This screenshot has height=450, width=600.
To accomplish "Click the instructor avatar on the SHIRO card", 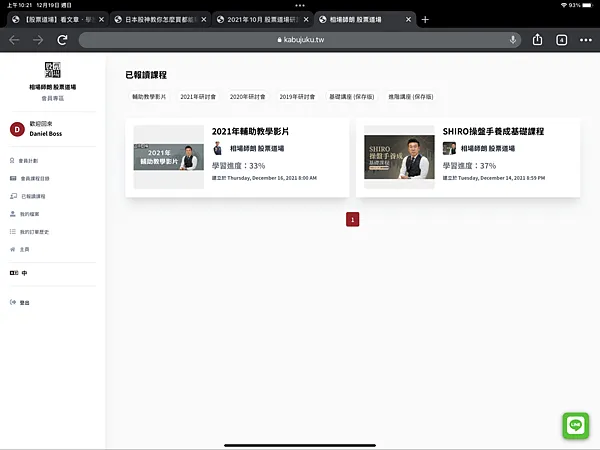I will click(x=449, y=148).
